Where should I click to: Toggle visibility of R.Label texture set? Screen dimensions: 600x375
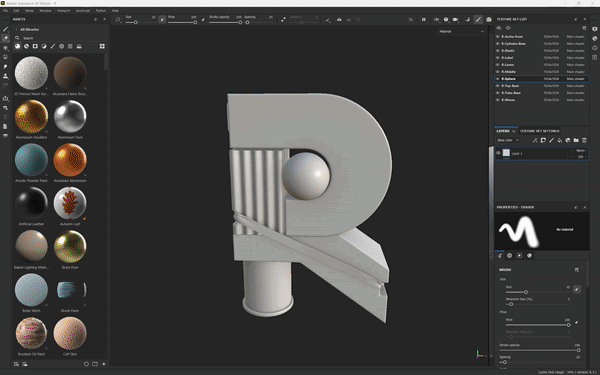point(498,58)
